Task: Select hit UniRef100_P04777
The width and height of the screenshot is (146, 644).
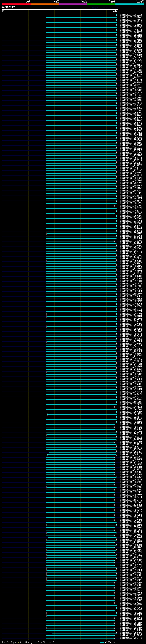Action: pyautogui.click(x=131, y=32)
